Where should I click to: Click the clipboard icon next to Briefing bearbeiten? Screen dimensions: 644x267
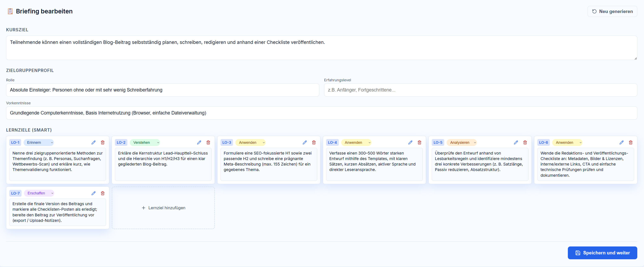10,11
